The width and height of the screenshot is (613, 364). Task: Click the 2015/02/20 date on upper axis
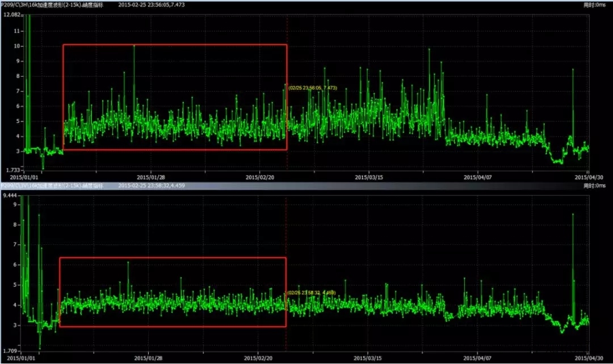[260, 177]
